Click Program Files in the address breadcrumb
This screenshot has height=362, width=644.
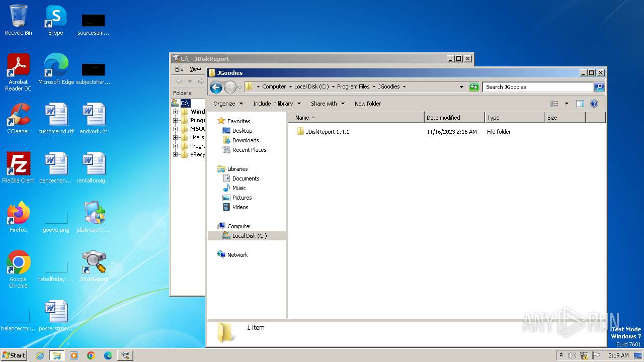[x=353, y=86]
